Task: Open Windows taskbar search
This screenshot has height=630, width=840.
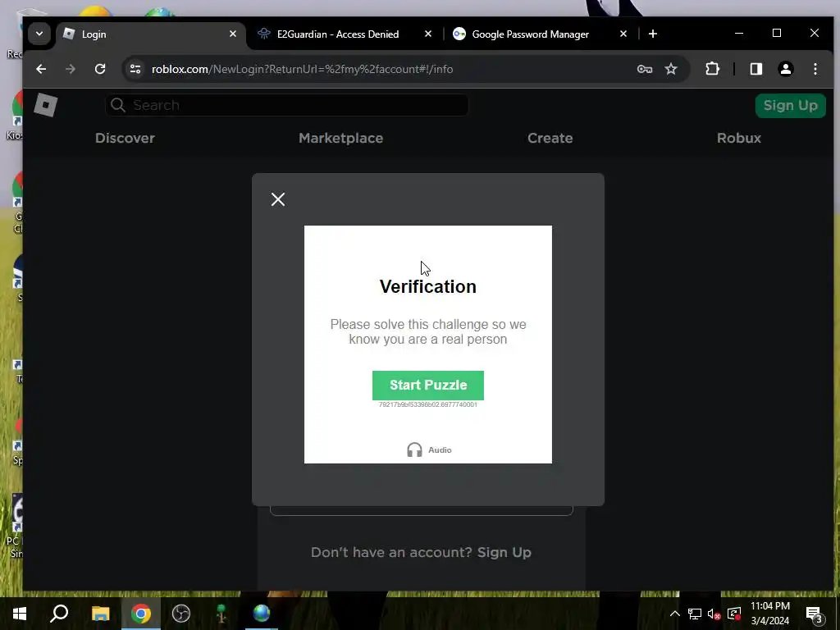Action: click(x=59, y=614)
